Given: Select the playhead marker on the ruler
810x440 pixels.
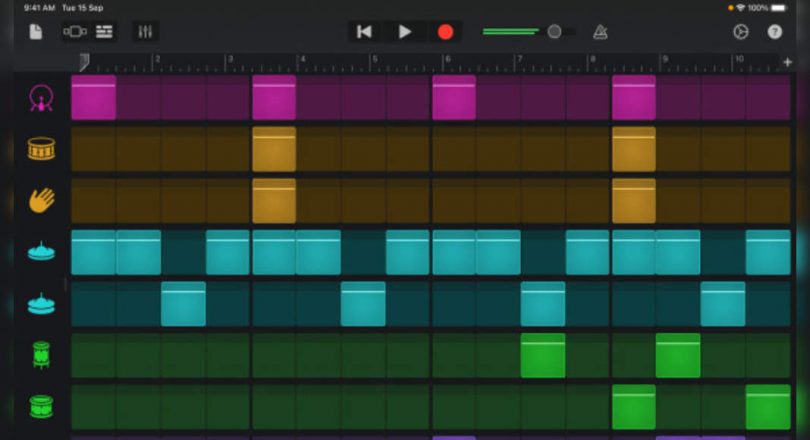Looking at the screenshot, I should pos(85,62).
